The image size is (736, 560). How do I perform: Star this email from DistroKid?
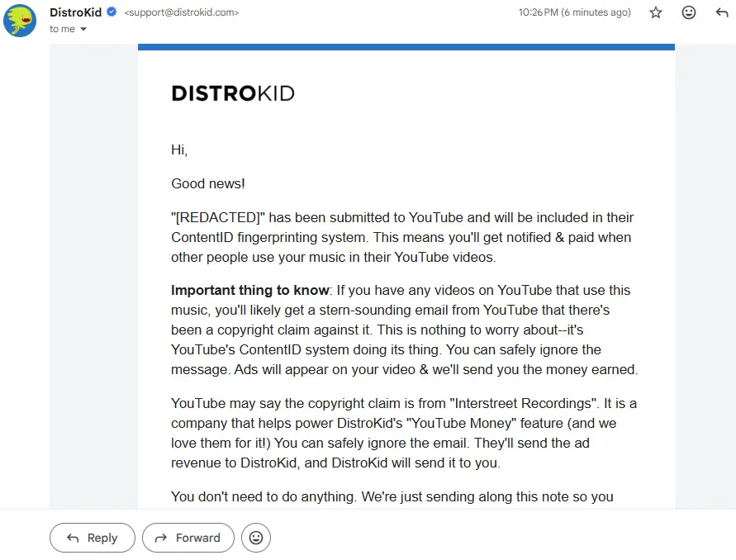click(656, 12)
